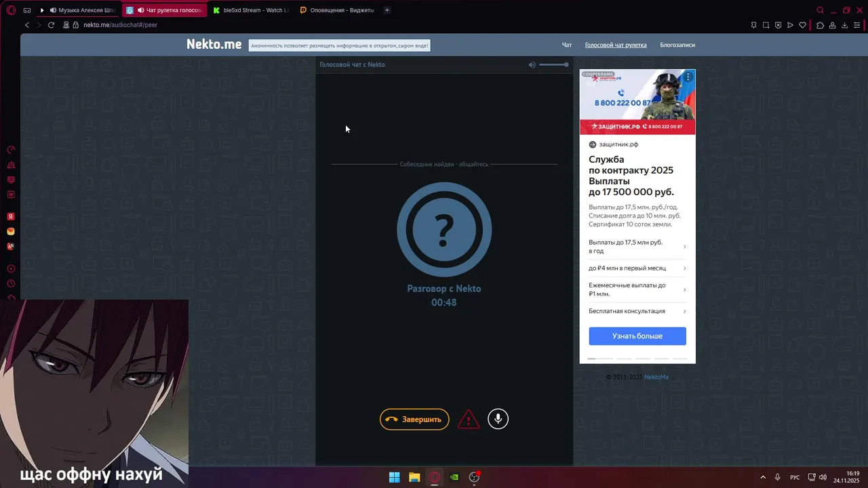Screen dimensions: 868x488
Task: Take a snapshot with the capture icon
Action: click(x=766, y=25)
